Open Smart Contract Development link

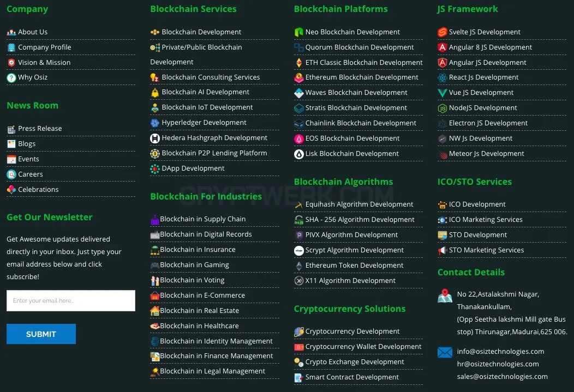352,377
